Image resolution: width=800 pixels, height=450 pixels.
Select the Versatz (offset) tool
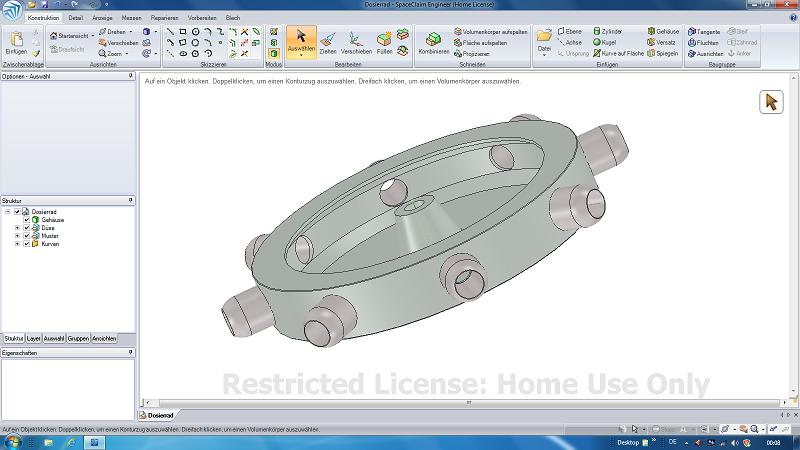tap(662, 42)
